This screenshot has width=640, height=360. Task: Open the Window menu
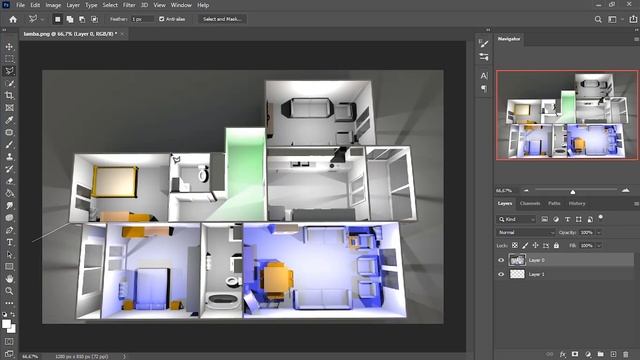181,5
